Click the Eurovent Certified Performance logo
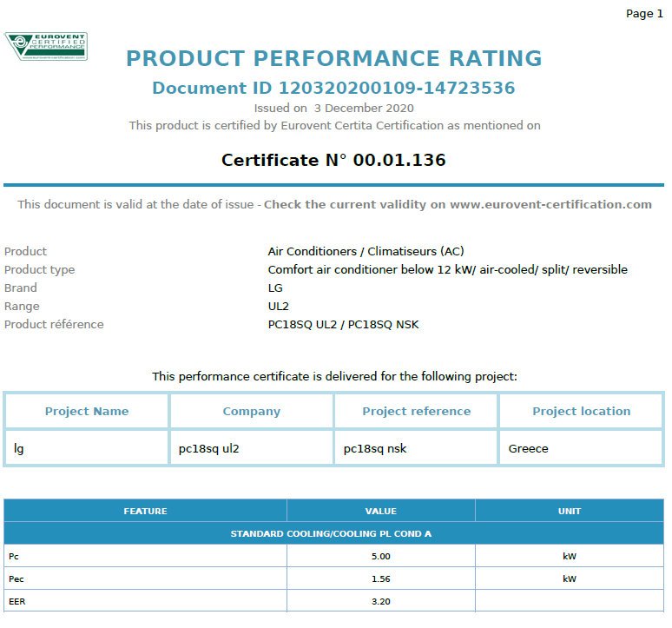The height and width of the screenshot is (628, 672). click(46, 46)
